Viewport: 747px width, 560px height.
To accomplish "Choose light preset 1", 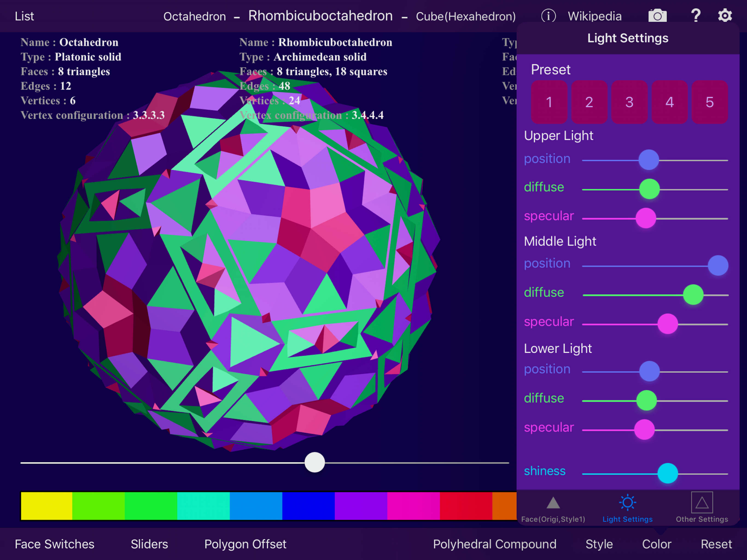I will click(x=549, y=102).
